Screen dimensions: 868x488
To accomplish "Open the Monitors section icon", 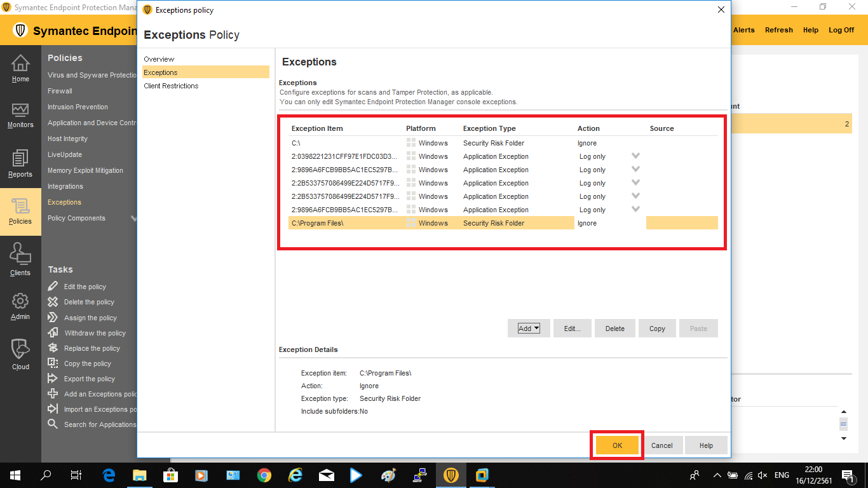I will tap(20, 111).
